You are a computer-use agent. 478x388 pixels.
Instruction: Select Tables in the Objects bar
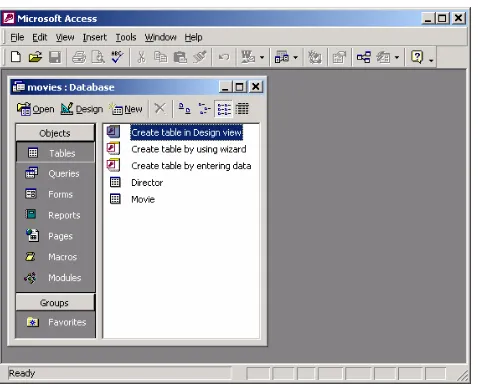coord(55,153)
